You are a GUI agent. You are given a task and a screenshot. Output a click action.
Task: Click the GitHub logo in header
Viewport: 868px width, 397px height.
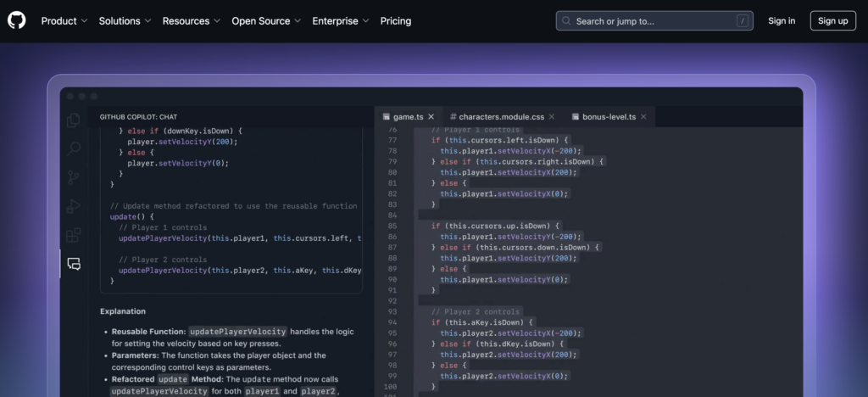pyautogui.click(x=17, y=20)
